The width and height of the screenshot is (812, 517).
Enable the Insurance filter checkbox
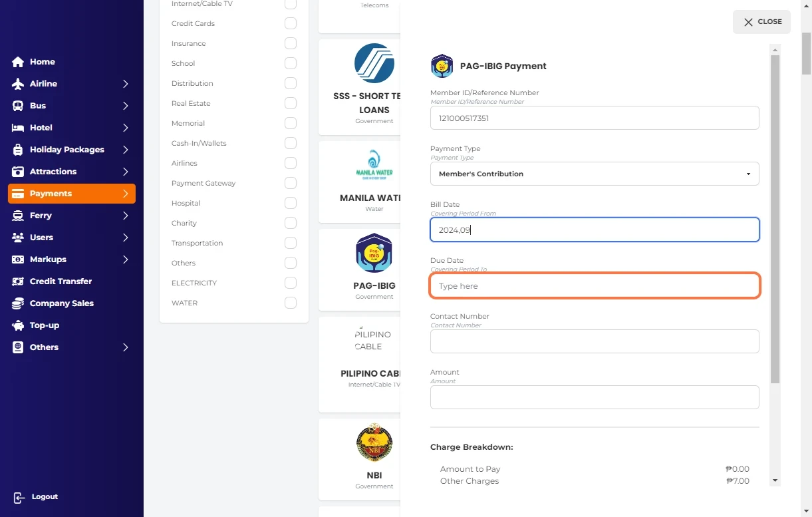(x=291, y=43)
